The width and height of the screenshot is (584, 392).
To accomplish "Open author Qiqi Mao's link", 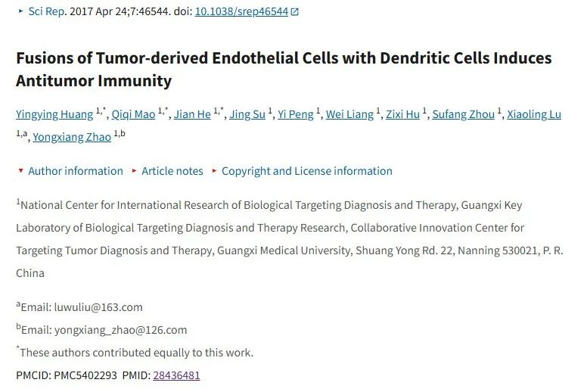I will 133,114.
